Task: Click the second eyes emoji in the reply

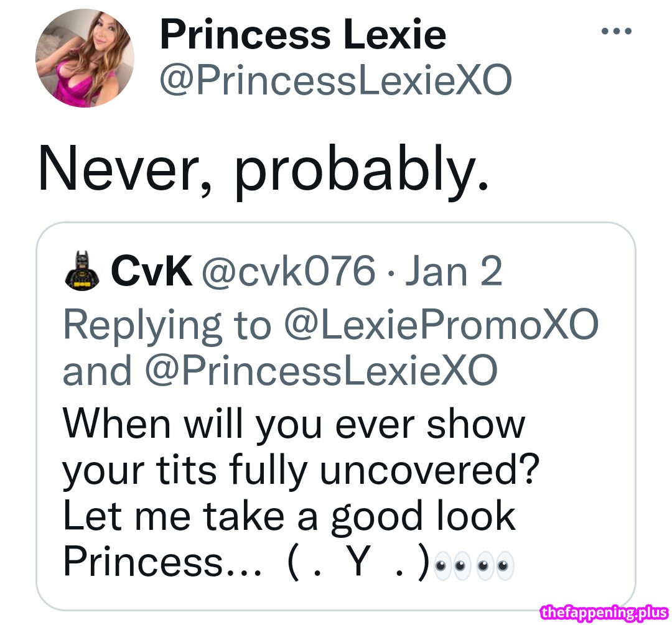Action: click(460, 565)
